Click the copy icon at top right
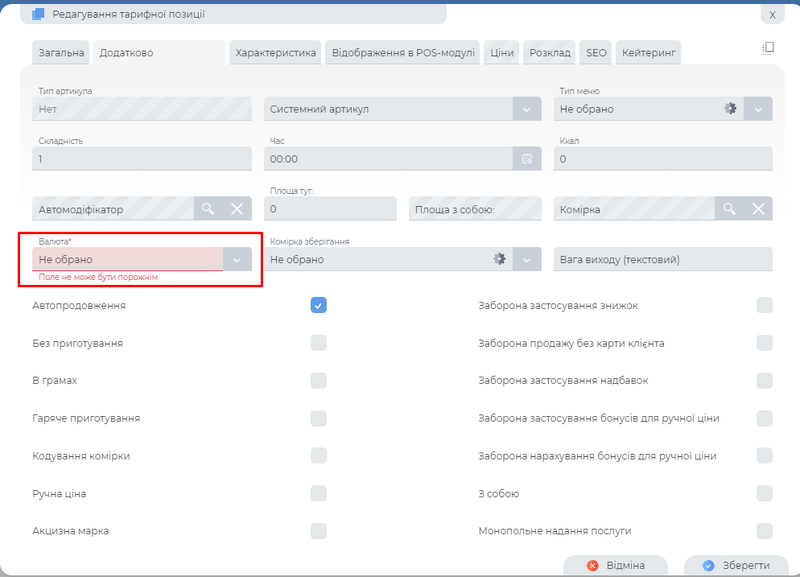 tap(768, 48)
